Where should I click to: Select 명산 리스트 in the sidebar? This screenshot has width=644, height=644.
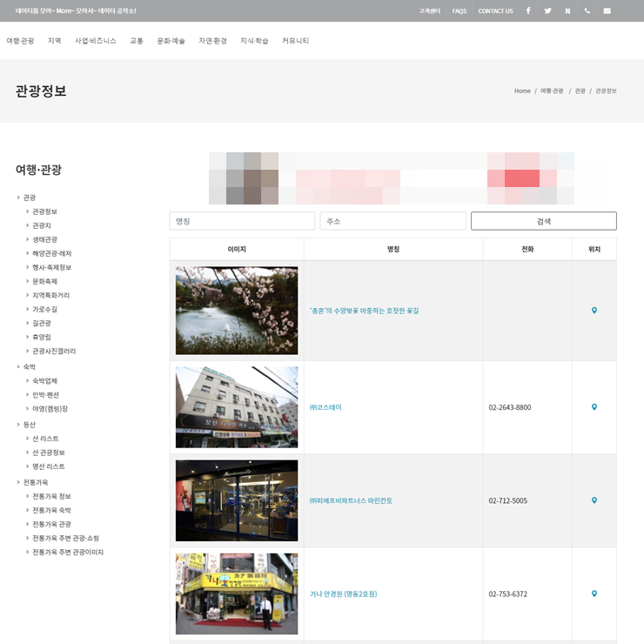(49, 466)
